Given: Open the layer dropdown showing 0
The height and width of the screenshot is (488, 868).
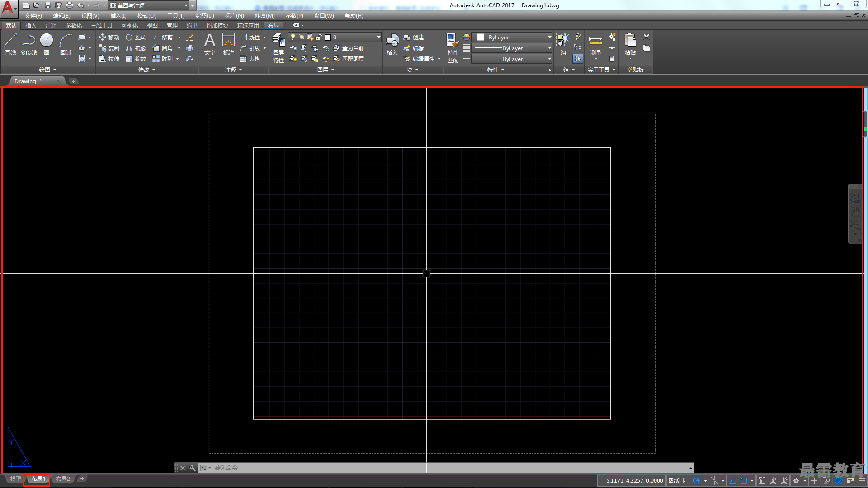Looking at the screenshot, I should point(335,37).
